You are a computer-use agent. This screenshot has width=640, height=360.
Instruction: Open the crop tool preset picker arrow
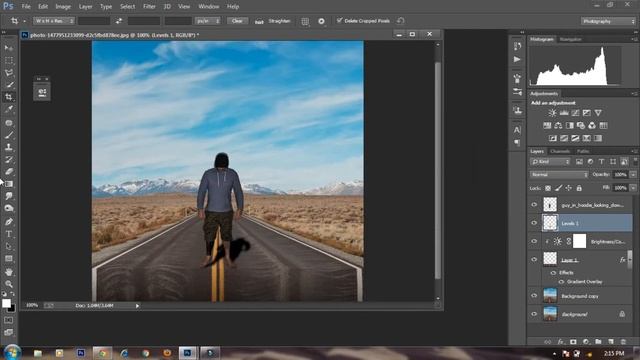click(x=24, y=21)
